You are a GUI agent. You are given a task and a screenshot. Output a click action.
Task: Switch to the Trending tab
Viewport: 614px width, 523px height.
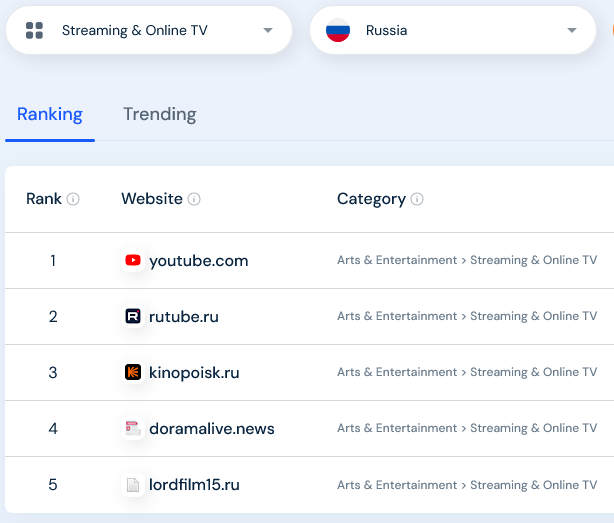(160, 114)
